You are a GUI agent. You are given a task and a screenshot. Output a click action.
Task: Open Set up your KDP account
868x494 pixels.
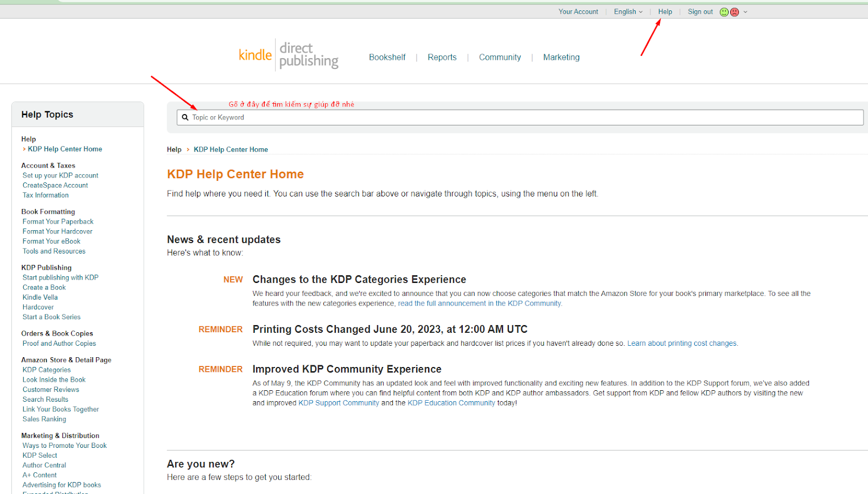point(60,175)
